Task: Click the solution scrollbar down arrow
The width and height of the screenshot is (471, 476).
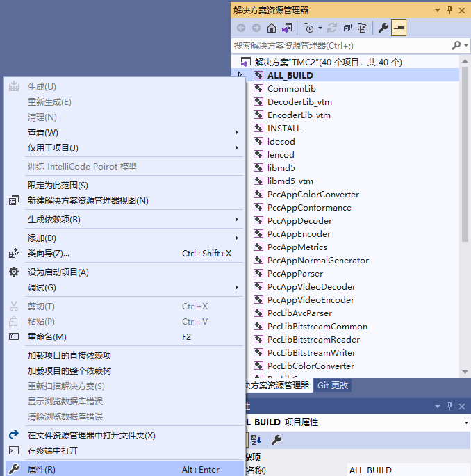Action: (465, 372)
